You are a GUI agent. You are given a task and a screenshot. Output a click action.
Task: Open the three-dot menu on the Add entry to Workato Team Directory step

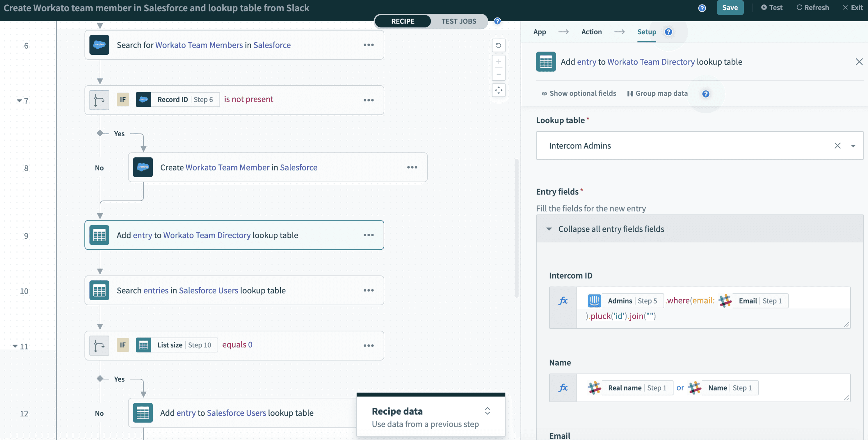click(369, 235)
